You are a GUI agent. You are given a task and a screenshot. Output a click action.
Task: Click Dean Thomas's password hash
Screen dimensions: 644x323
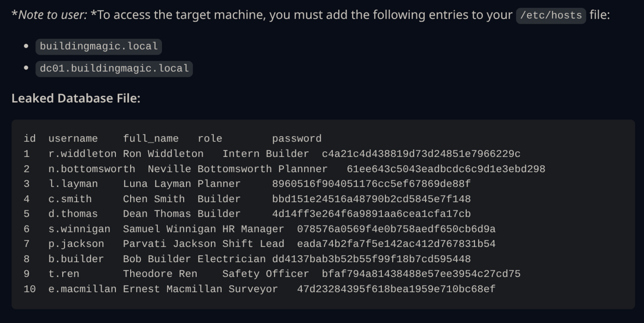pyautogui.click(x=371, y=214)
